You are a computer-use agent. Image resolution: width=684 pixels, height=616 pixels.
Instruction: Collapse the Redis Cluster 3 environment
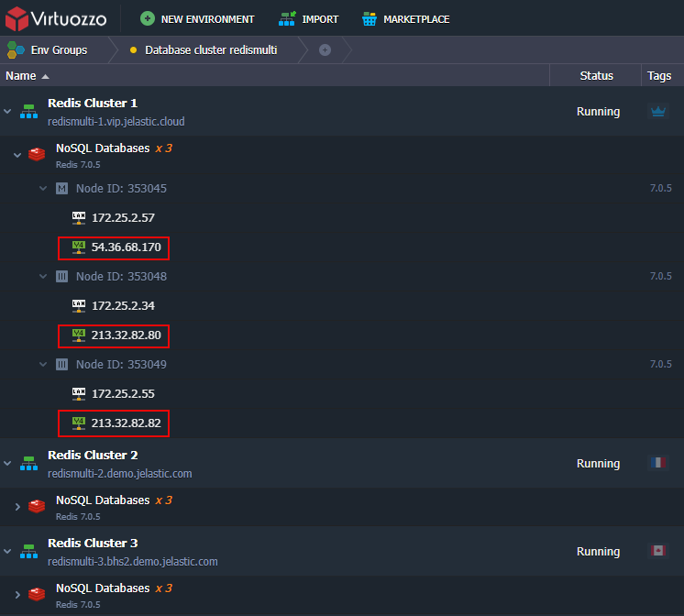click(x=7, y=552)
